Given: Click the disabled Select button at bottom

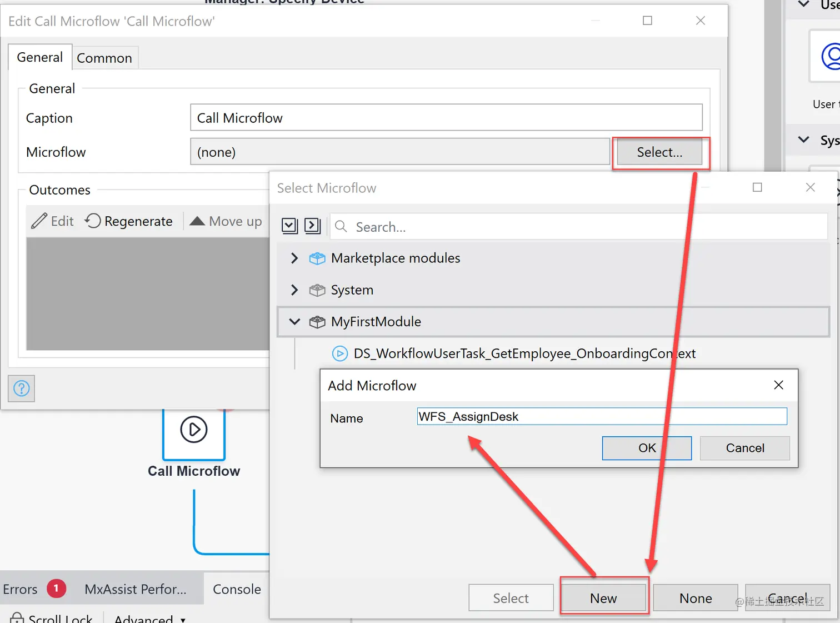Looking at the screenshot, I should point(511,598).
